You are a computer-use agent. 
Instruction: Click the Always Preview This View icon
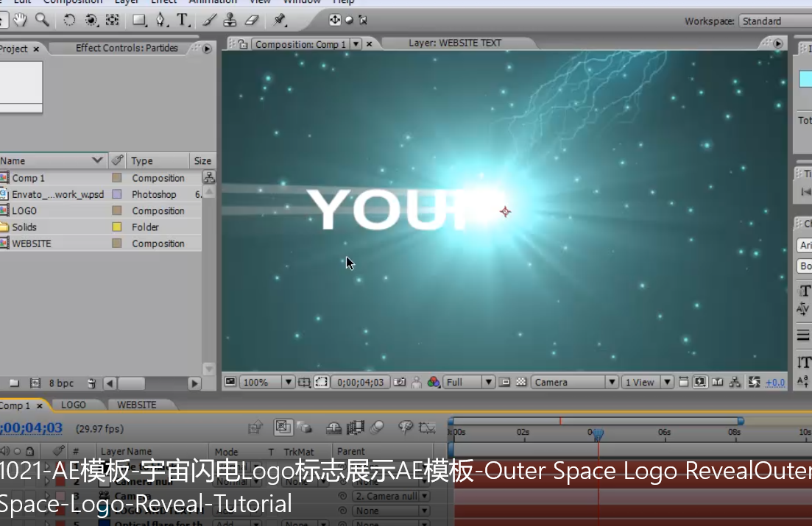[x=230, y=382]
